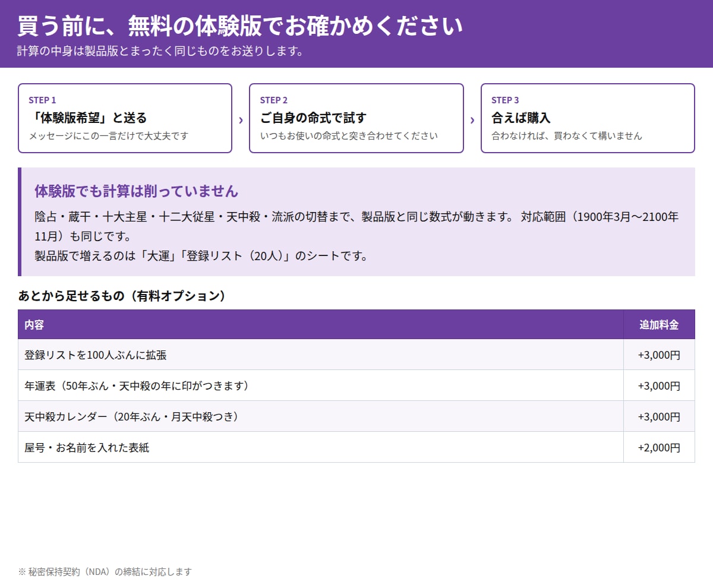Click the 追加料金 column header
713x588 pixels.
659,325
